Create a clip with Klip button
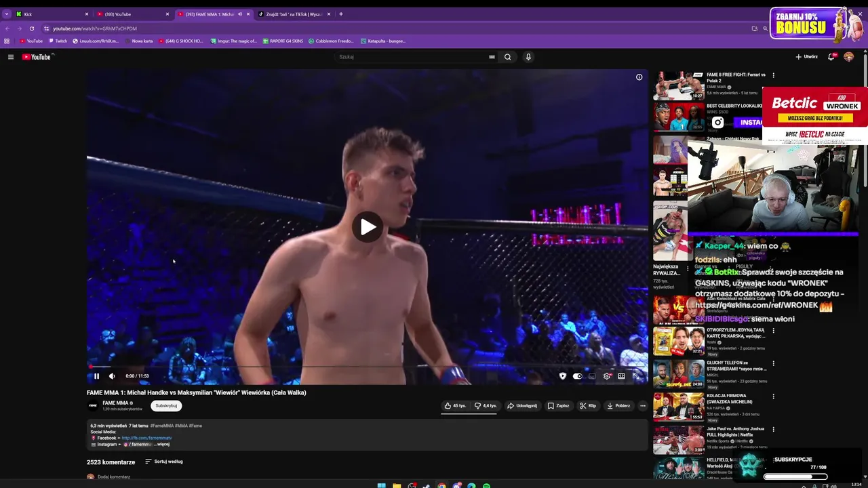The height and width of the screenshot is (488, 868). 588,406
